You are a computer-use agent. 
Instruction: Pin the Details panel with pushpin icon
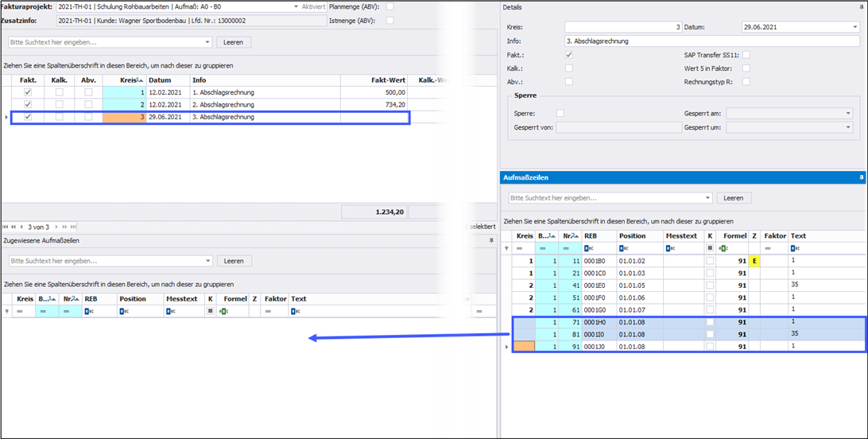pyautogui.click(x=861, y=6)
